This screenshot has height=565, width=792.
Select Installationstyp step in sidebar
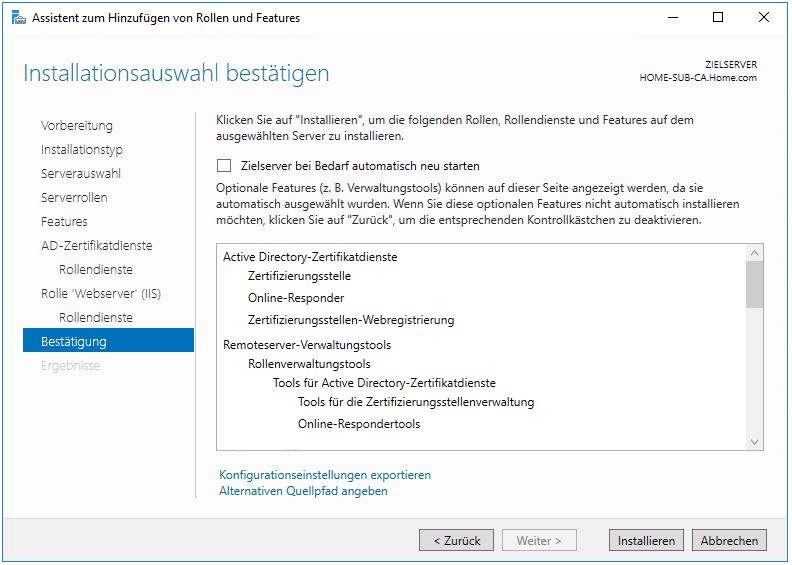click(x=82, y=150)
